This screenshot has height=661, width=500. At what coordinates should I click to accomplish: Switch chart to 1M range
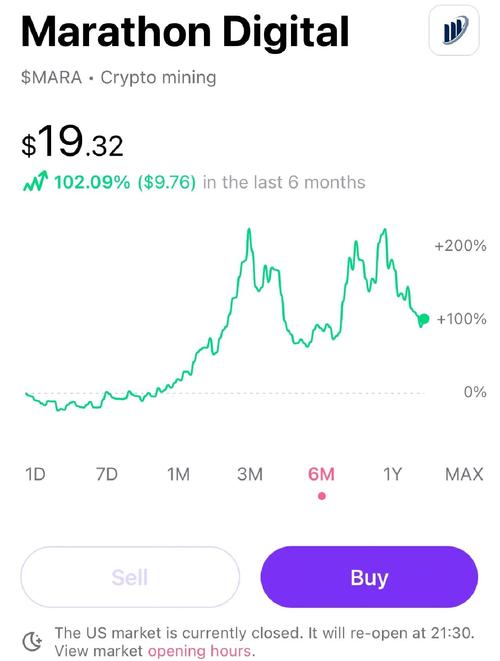click(178, 474)
